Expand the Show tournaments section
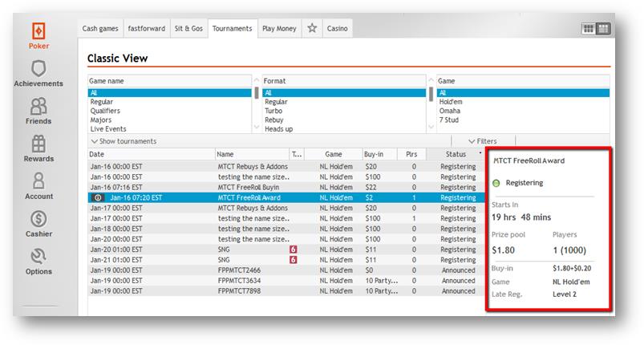 pyautogui.click(x=124, y=141)
